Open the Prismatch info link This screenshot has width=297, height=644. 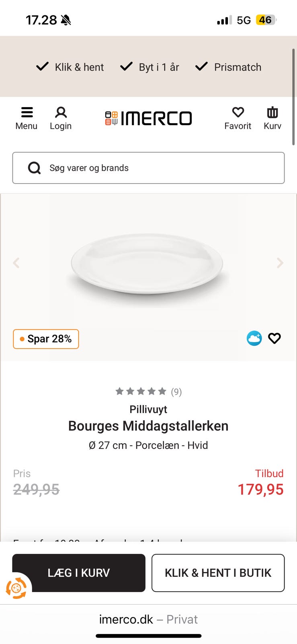(x=228, y=67)
